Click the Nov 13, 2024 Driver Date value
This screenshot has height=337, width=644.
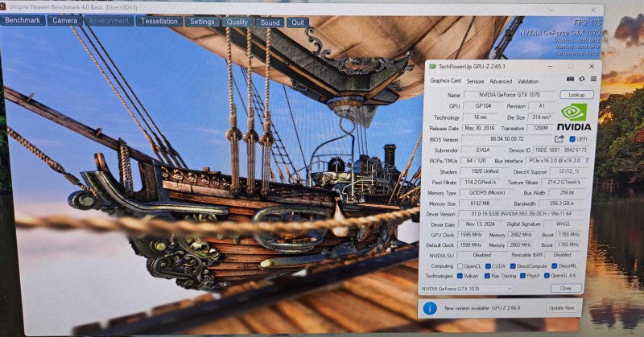click(x=481, y=224)
